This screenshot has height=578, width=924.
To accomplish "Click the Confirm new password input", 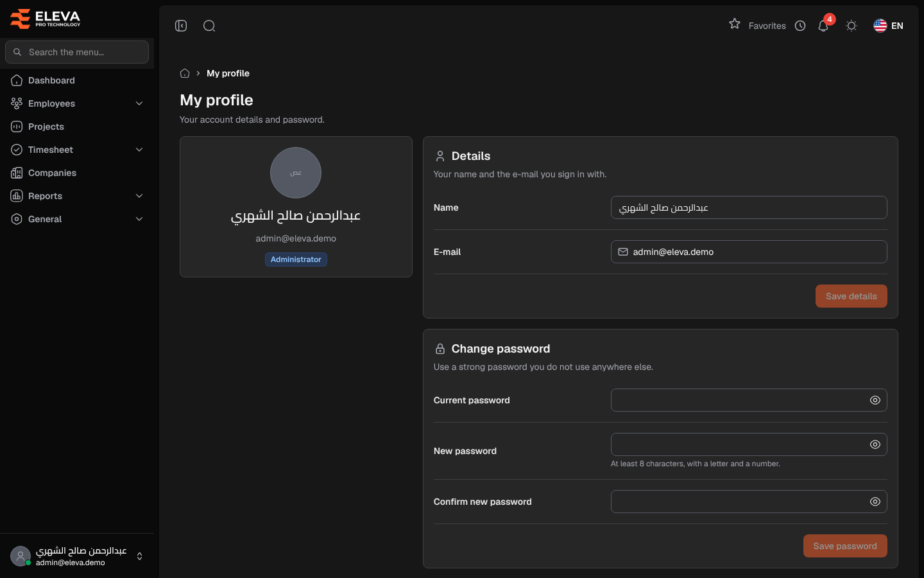I will coord(749,502).
